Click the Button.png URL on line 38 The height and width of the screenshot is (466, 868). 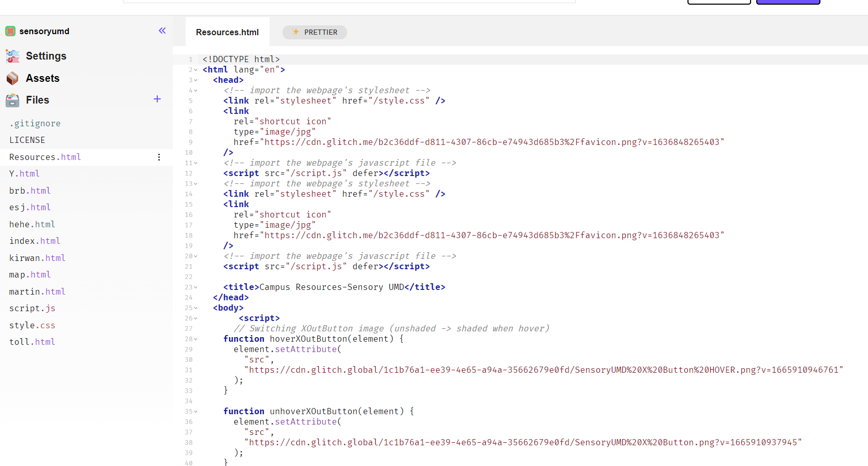coord(523,442)
